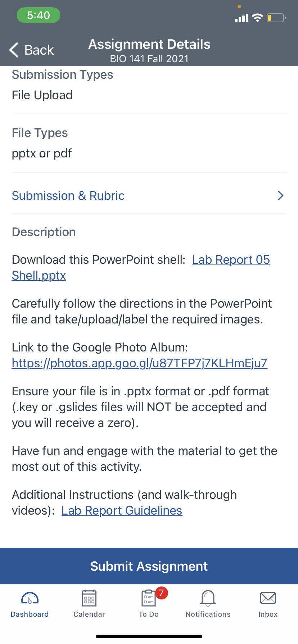
Task: Go Back to previous screen
Action: tap(32, 50)
